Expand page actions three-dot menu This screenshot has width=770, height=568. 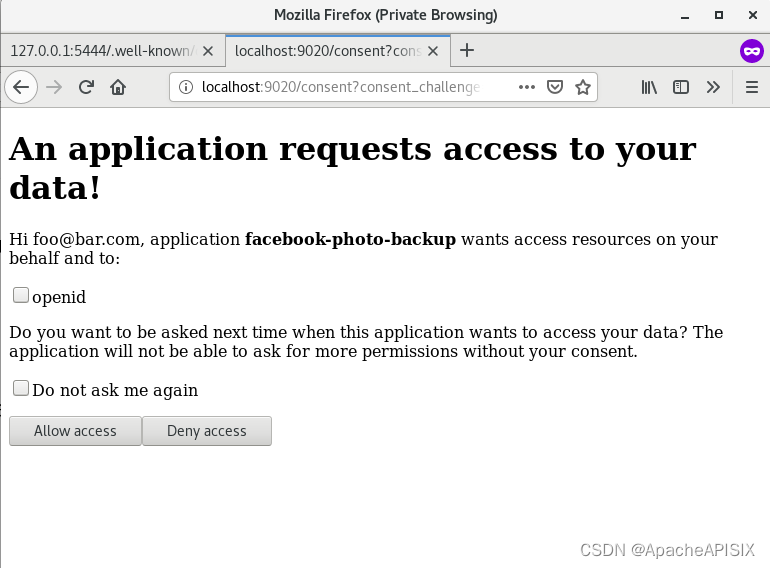(x=527, y=87)
